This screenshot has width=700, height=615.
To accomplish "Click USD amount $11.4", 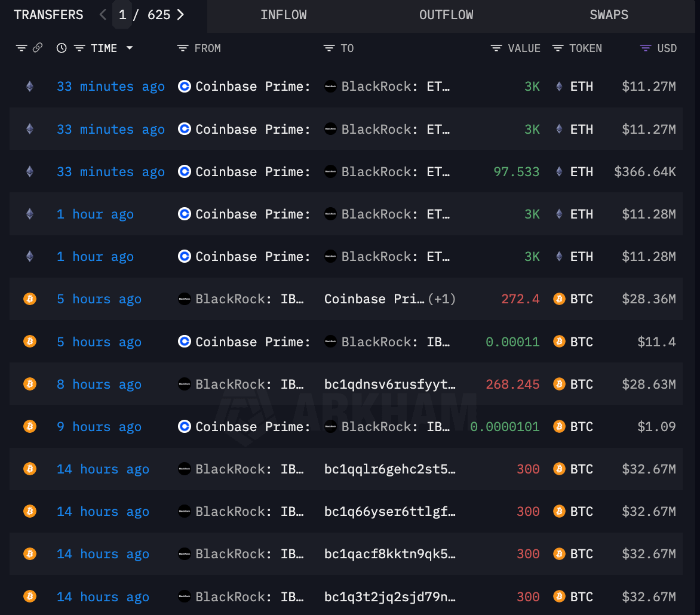I will 656,342.
